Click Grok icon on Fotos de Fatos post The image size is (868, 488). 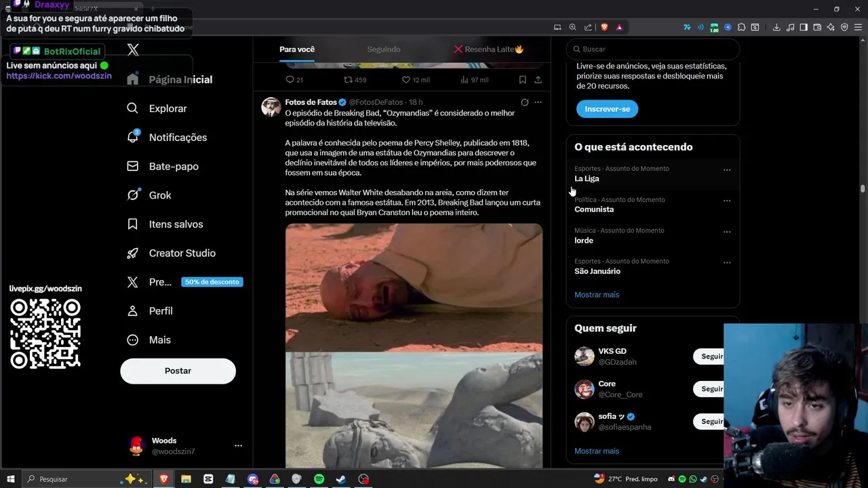pos(524,102)
